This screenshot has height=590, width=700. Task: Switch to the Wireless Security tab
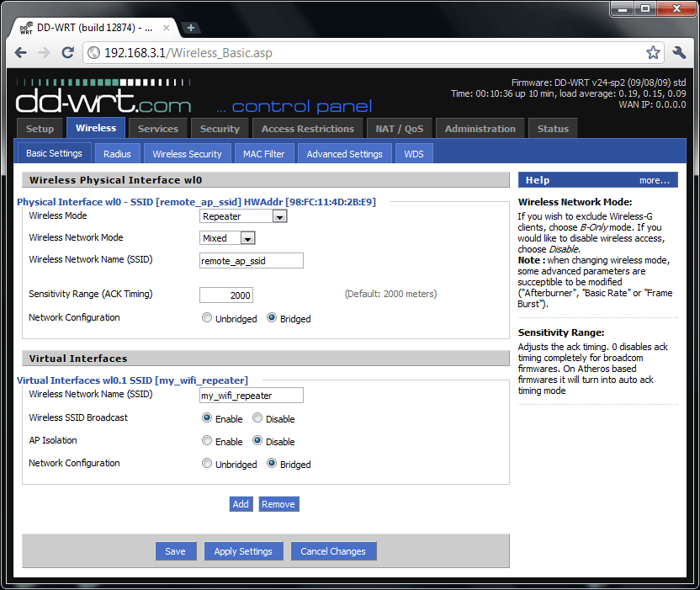tap(187, 154)
